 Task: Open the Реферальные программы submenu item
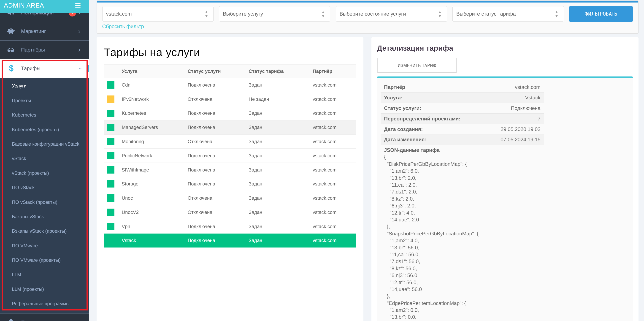(x=41, y=304)
